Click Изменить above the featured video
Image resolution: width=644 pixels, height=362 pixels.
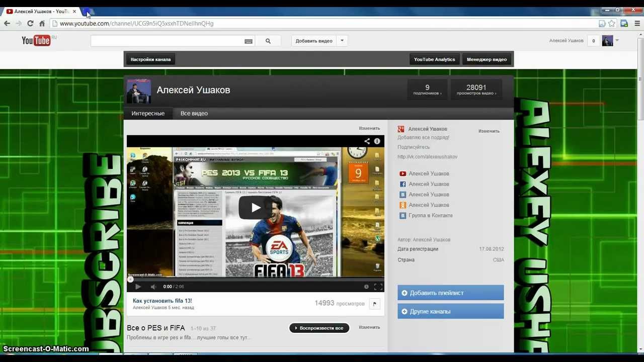(369, 128)
